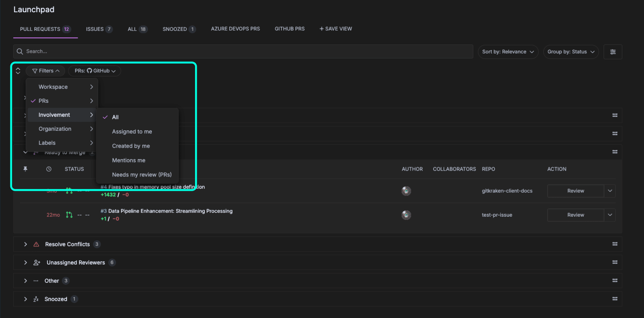Click the gitkraken-client-docs repo name
644x318 pixels.
click(507, 191)
